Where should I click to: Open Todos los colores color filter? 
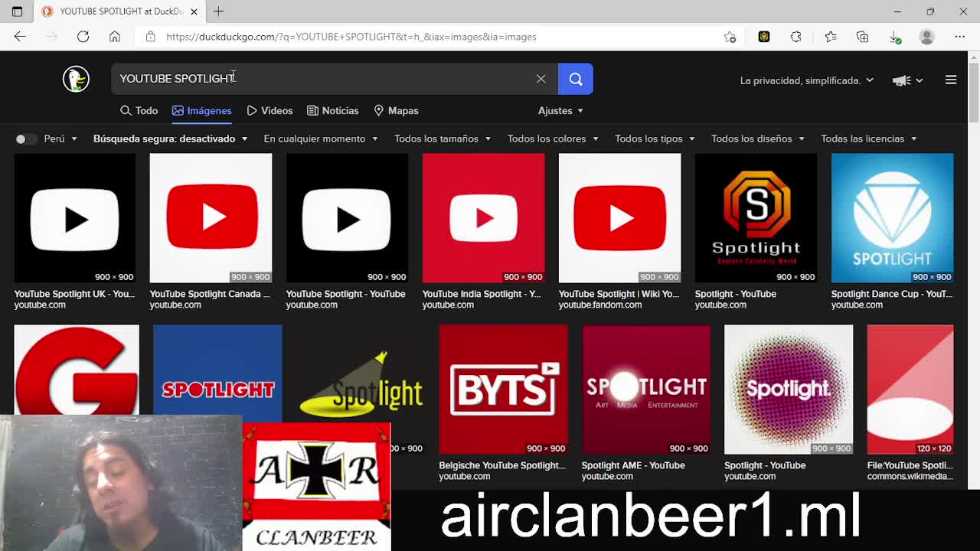pos(553,139)
